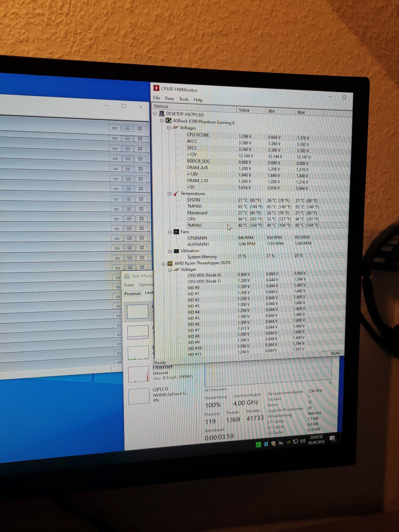Collapse the Temperatures section
This screenshot has height=532, width=399.
pos(169,194)
